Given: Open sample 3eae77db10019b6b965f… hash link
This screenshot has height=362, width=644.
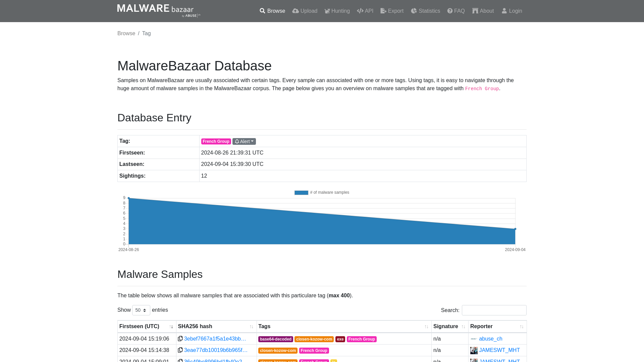Looking at the screenshot, I should coord(216,350).
